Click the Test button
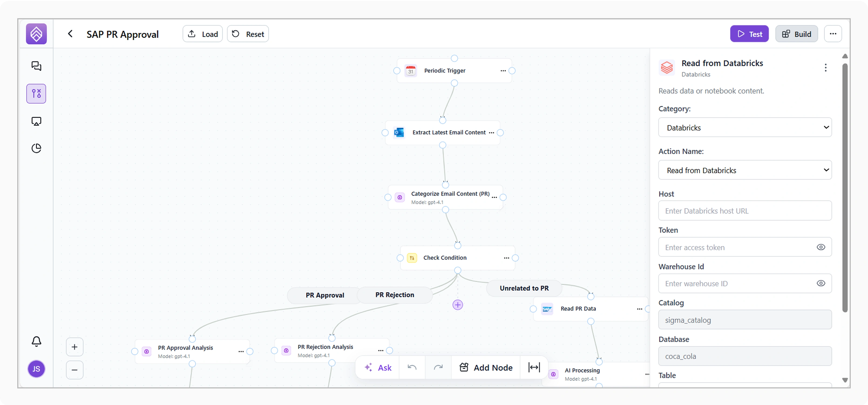Screen dimensions: 868x405 [x=749, y=34]
